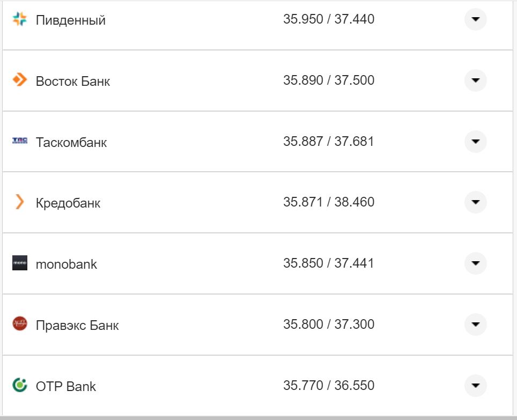Click the OTP Bank green logo
Screen dimensions: 517x420
coord(19,385)
